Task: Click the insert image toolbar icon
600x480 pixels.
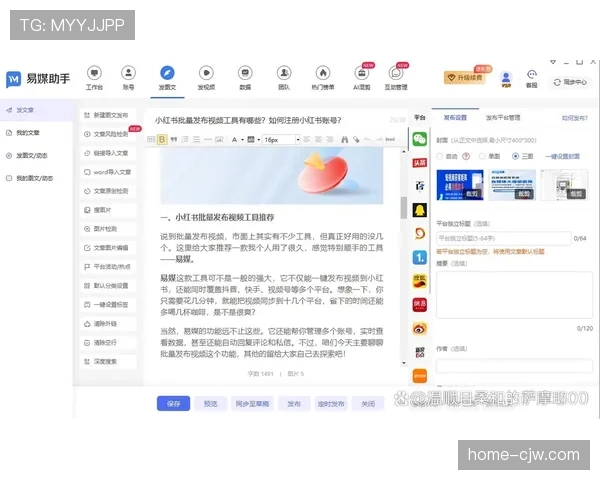Action: point(219,139)
